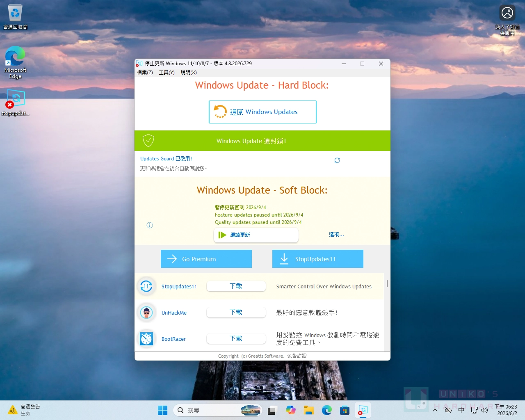Open the 選項... options link
This screenshot has height=420, width=525.
[x=336, y=235]
